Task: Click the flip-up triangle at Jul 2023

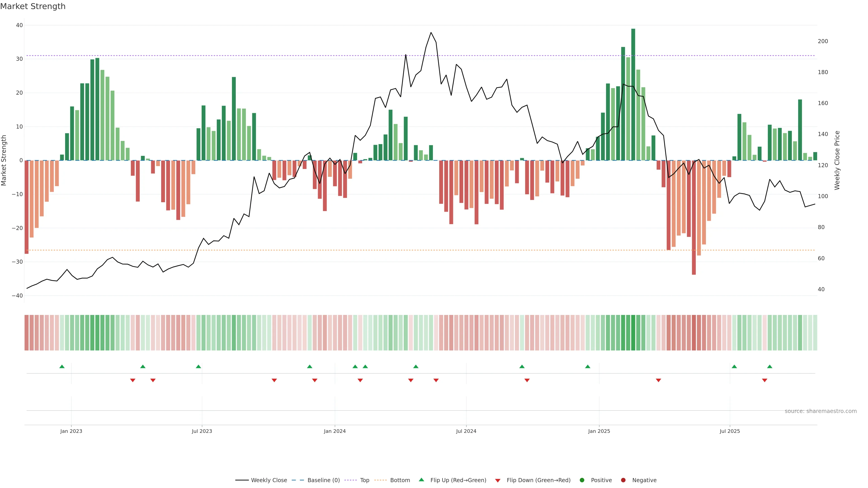Action: [198, 366]
